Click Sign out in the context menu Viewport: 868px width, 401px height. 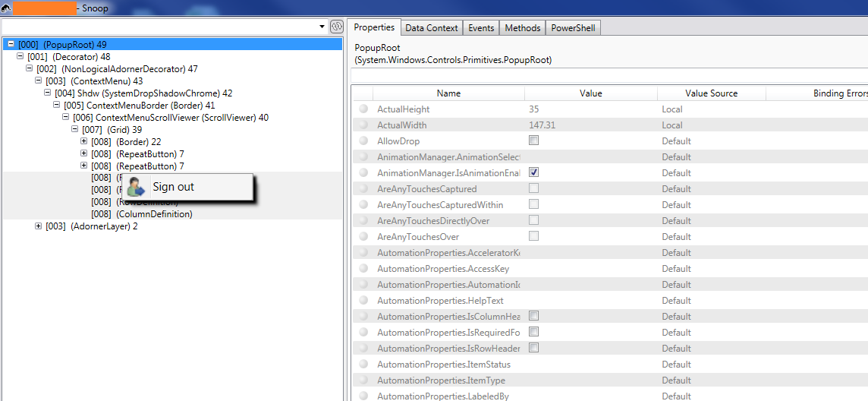pos(173,187)
